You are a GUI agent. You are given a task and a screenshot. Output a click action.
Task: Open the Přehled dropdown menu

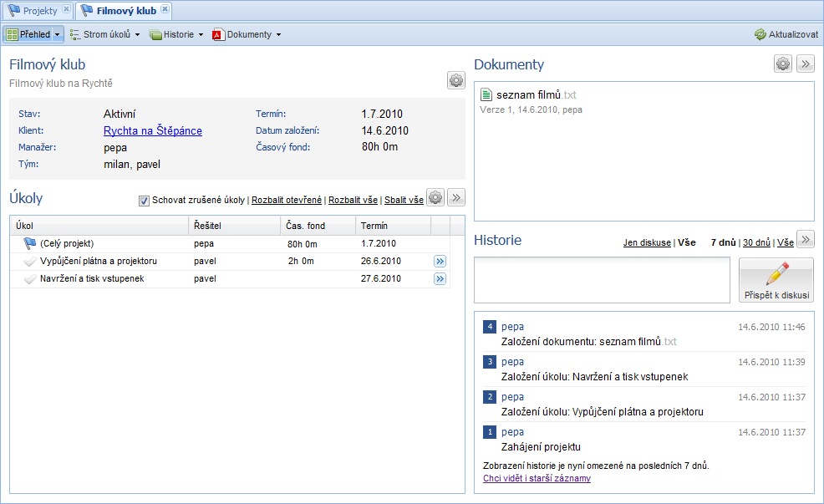click(58, 34)
